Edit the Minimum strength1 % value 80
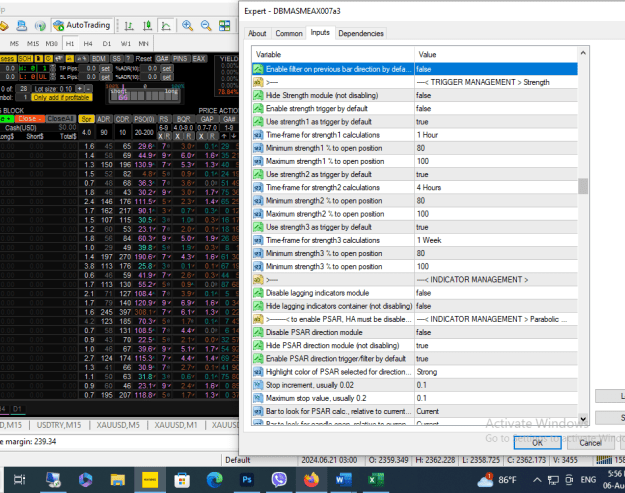The height and width of the screenshot is (493, 625). pyautogui.click(x=496, y=148)
